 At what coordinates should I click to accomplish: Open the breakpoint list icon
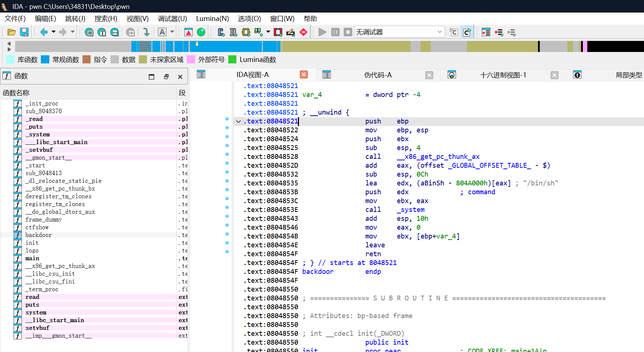coord(486,32)
